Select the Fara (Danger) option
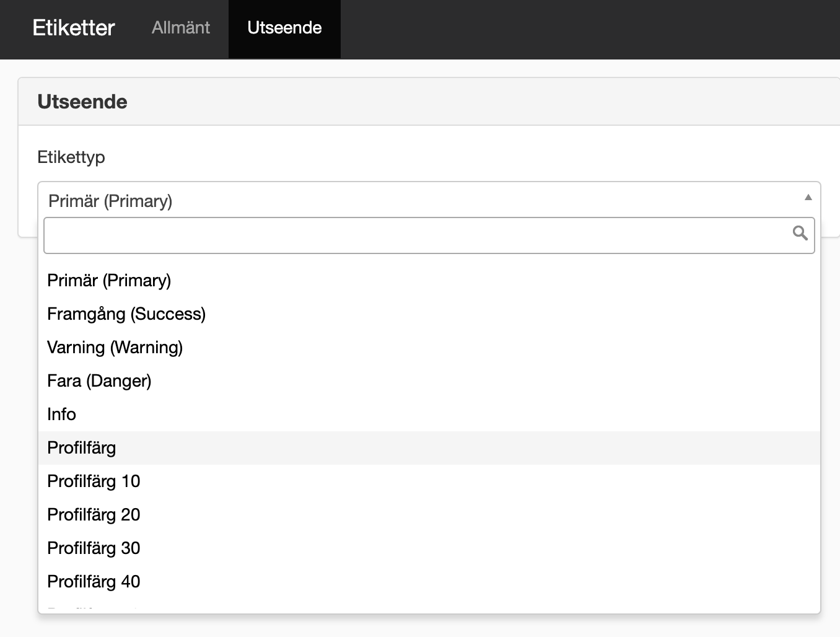 click(429, 381)
